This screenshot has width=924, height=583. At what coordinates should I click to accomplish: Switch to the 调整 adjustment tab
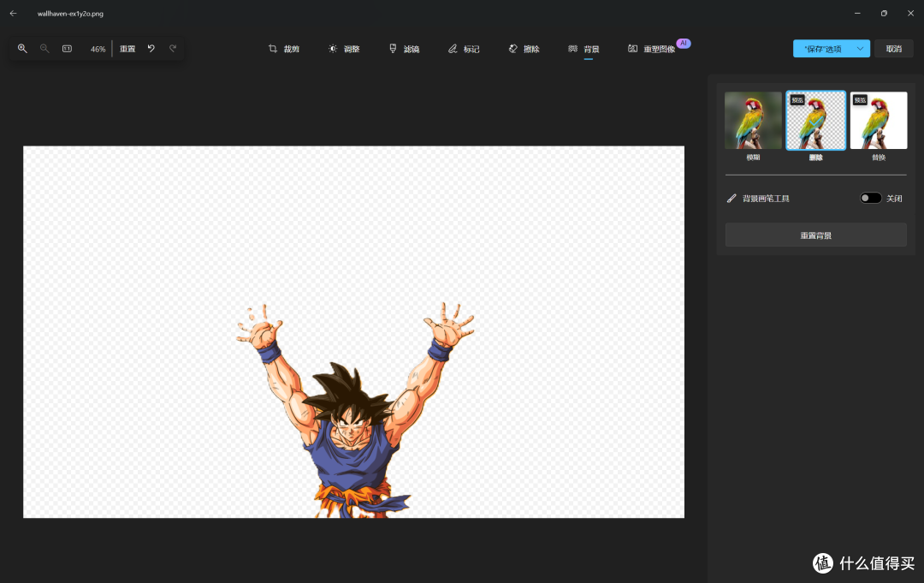[x=344, y=49]
